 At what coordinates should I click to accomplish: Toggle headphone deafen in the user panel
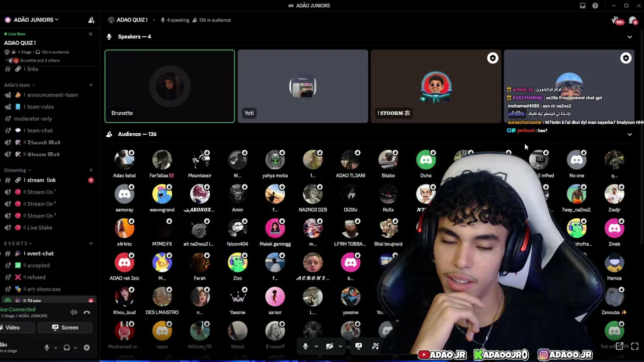point(66,347)
